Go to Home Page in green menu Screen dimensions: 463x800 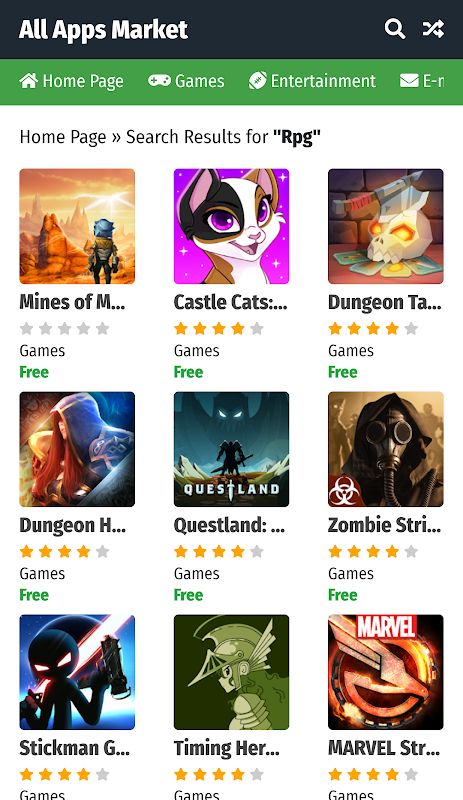click(71, 81)
